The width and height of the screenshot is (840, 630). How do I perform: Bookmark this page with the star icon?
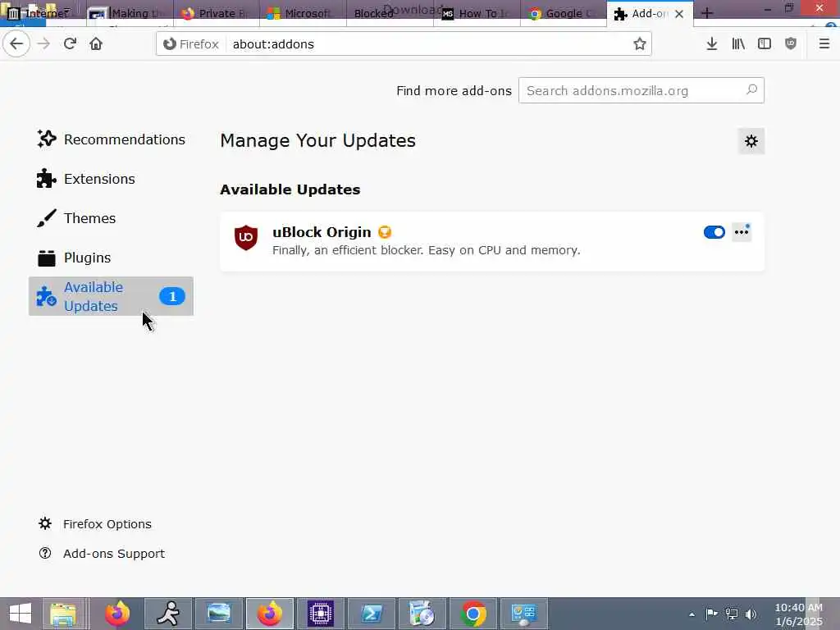click(x=639, y=44)
